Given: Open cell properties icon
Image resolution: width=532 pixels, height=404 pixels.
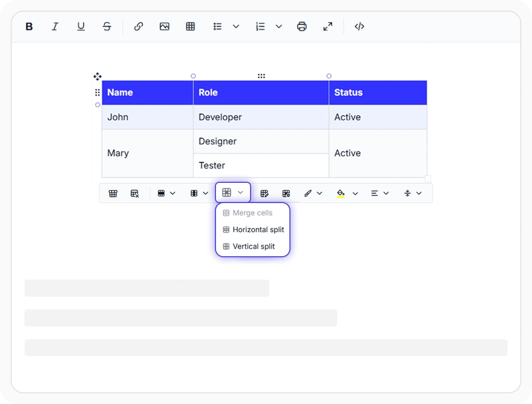Looking at the screenshot, I should point(286,193).
